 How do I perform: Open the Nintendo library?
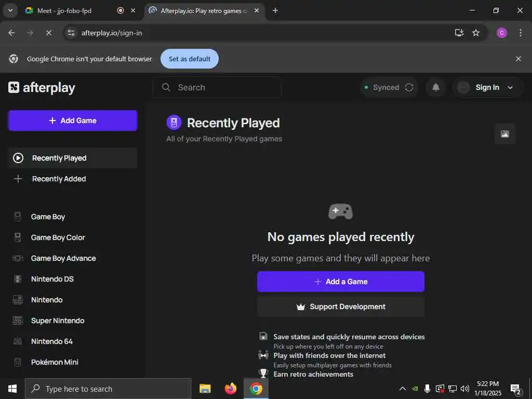point(73,300)
